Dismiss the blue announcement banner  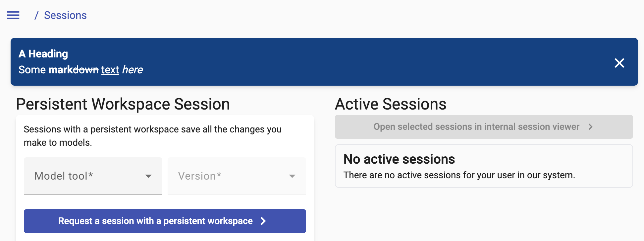click(619, 63)
